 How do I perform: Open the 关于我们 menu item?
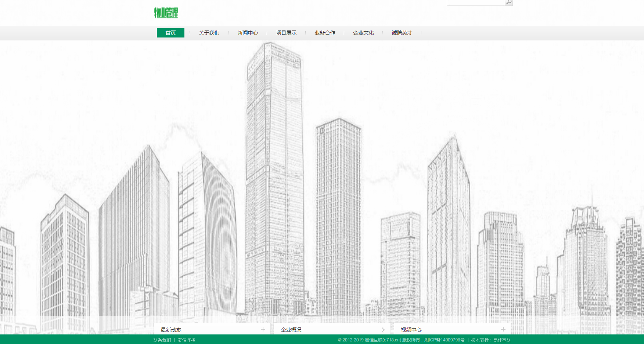(209, 33)
